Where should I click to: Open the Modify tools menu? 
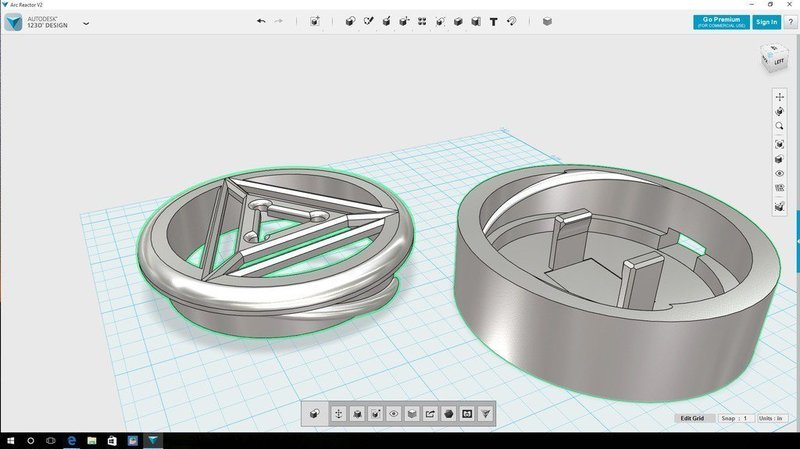404,21
